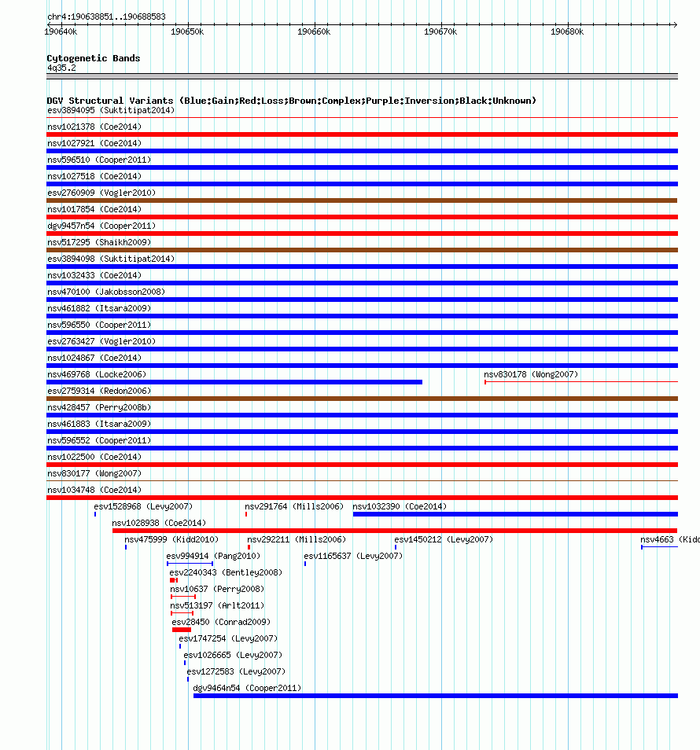The width and height of the screenshot is (700, 750).
Task: Click esv1165637 (Levy2007) label
Action: (x=353, y=556)
